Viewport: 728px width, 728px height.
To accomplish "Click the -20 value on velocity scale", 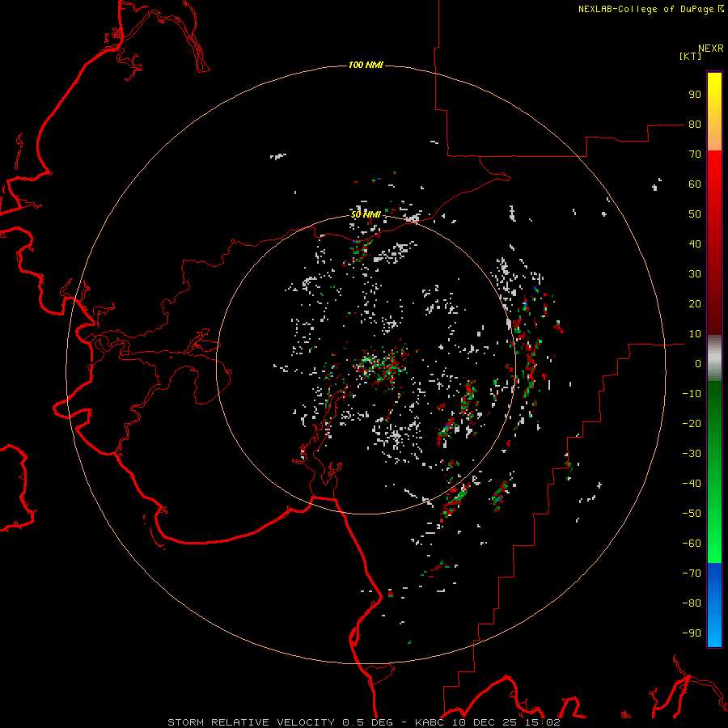I will pos(692,423).
